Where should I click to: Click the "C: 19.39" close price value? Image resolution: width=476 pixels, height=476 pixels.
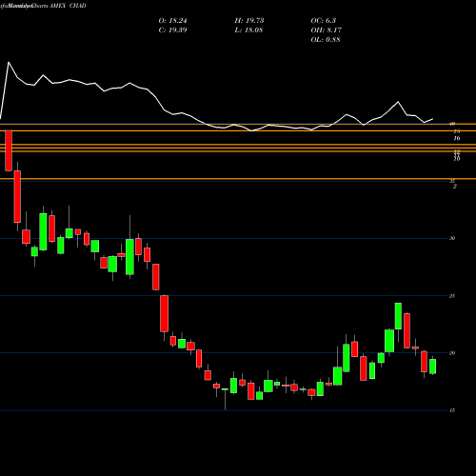(172, 30)
